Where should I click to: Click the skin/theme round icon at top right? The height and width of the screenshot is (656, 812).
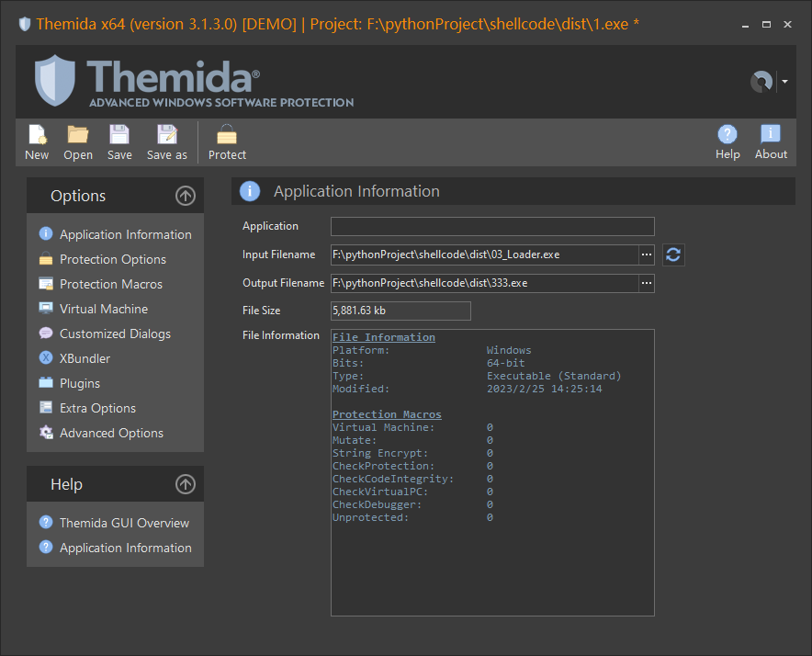[x=761, y=82]
